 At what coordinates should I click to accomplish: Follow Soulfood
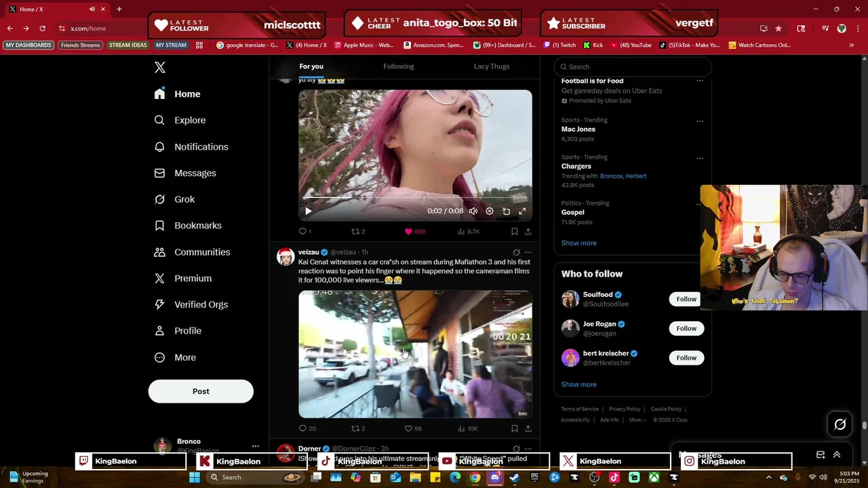coord(686,299)
